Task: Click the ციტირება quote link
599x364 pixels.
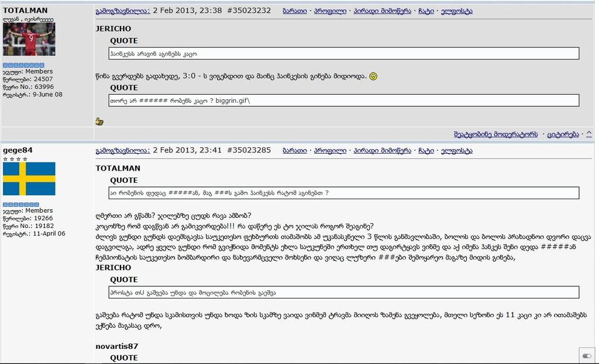Action: 563,134
